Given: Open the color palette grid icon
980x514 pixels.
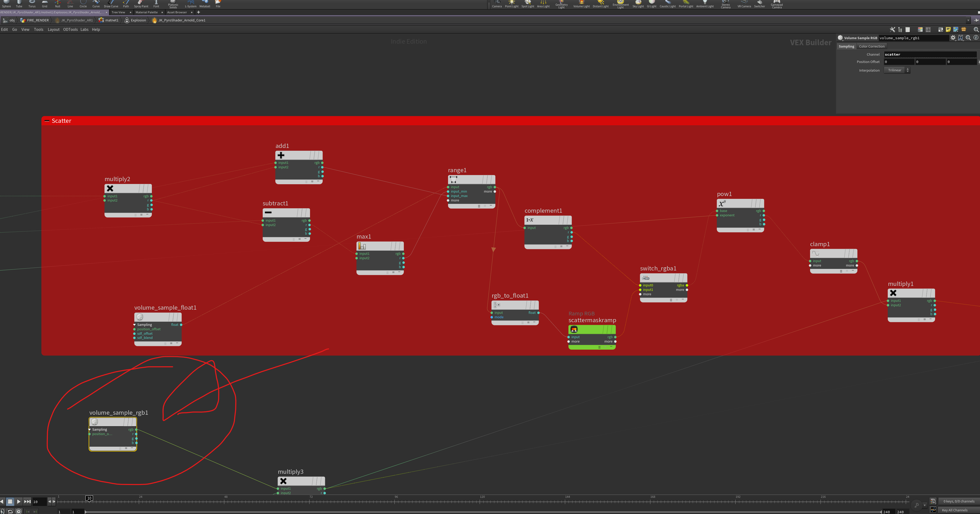Looking at the screenshot, I should [x=921, y=30].
